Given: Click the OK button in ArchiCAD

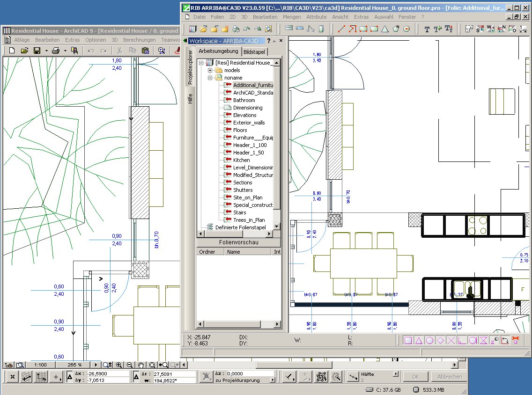Looking at the screenshot, I should (x=415, y=377).
